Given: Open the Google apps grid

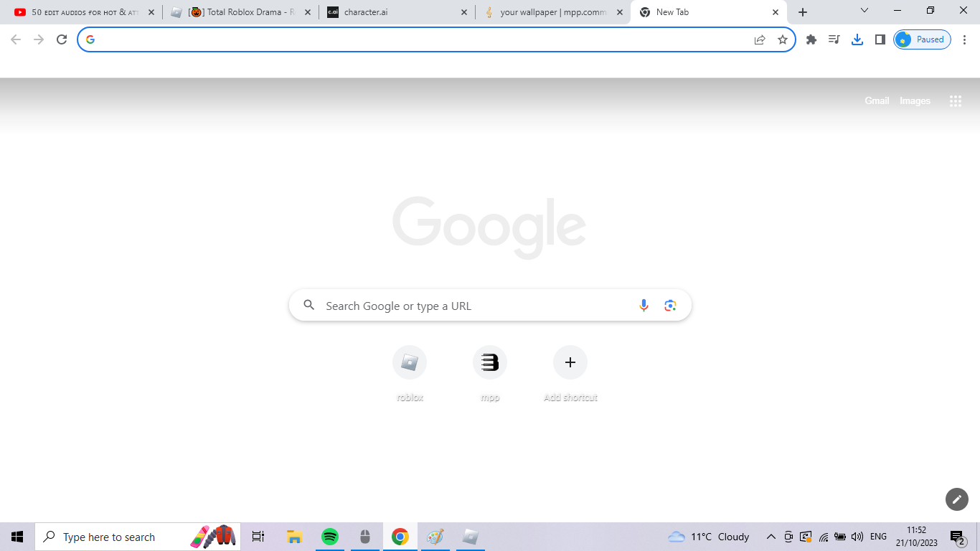Looking at the screenshot, I should [x=956, y=101].
